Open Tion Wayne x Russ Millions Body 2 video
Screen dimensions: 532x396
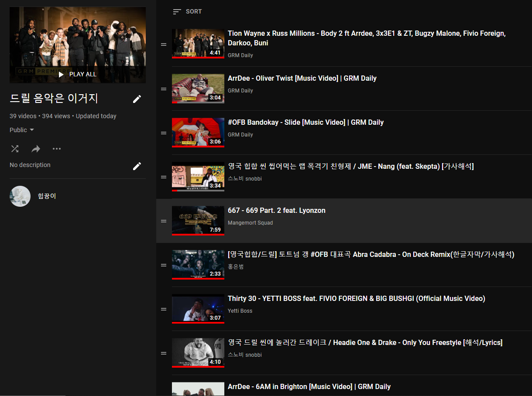point(367,38)
